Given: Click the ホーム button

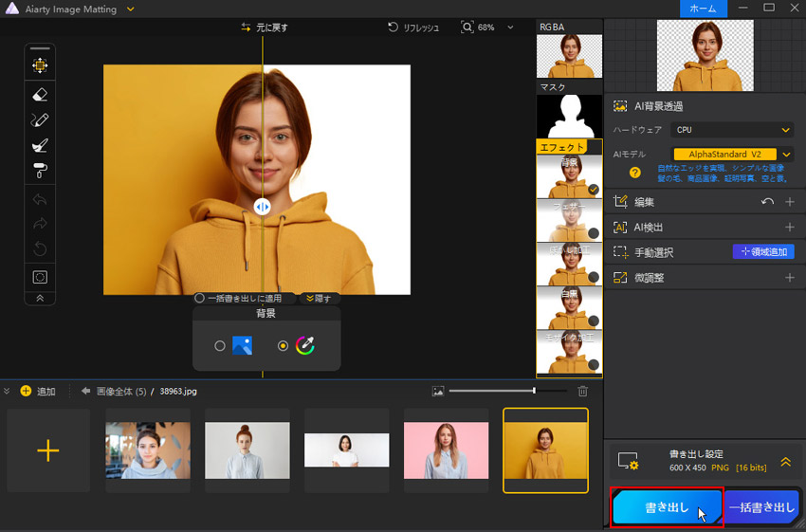Looking at the screenshot, I should pyautogui.click(x=704, y=9).
